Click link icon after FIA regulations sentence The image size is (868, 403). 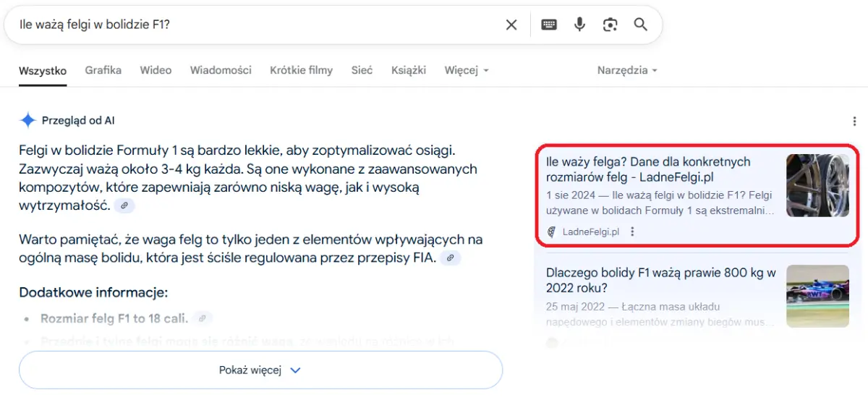(x=451, y=258)
